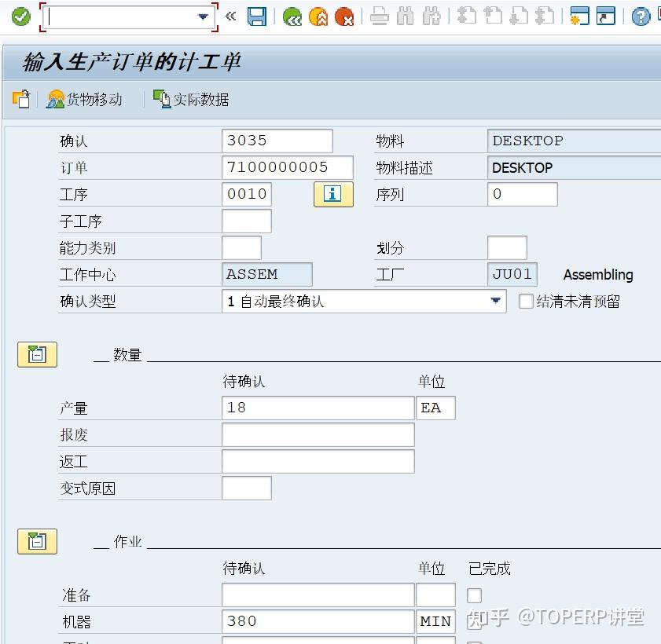The height and width of the screenshot is (644, 661).
Task: Open the 确认类型 dropdown list
Action: (496, 301)
